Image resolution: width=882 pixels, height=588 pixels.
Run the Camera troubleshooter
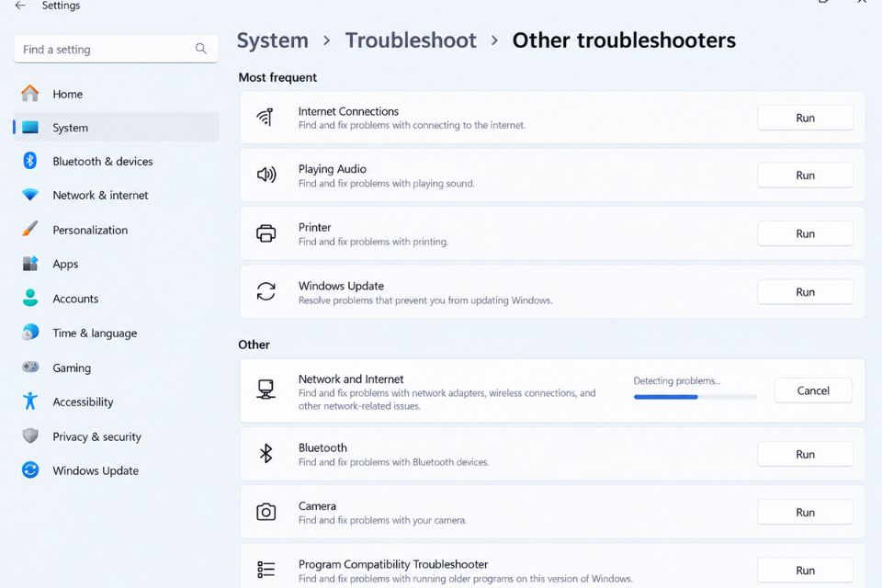click(x=805, y=512)
